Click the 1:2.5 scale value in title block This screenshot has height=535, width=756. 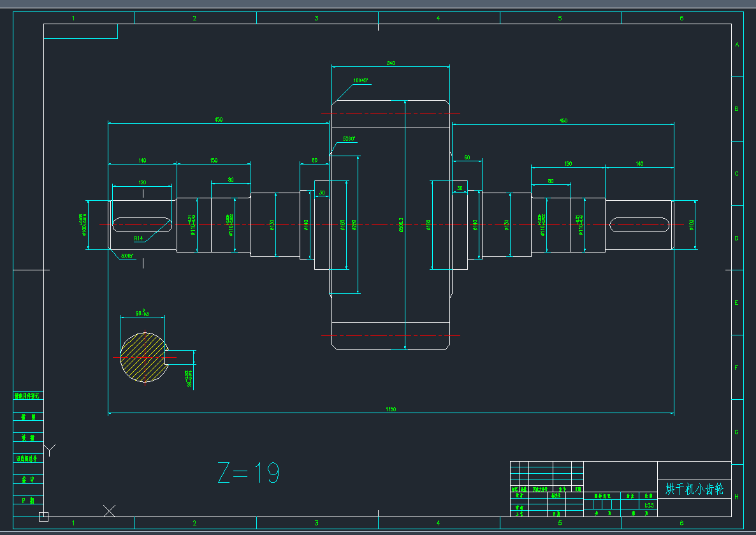[649, 505]
